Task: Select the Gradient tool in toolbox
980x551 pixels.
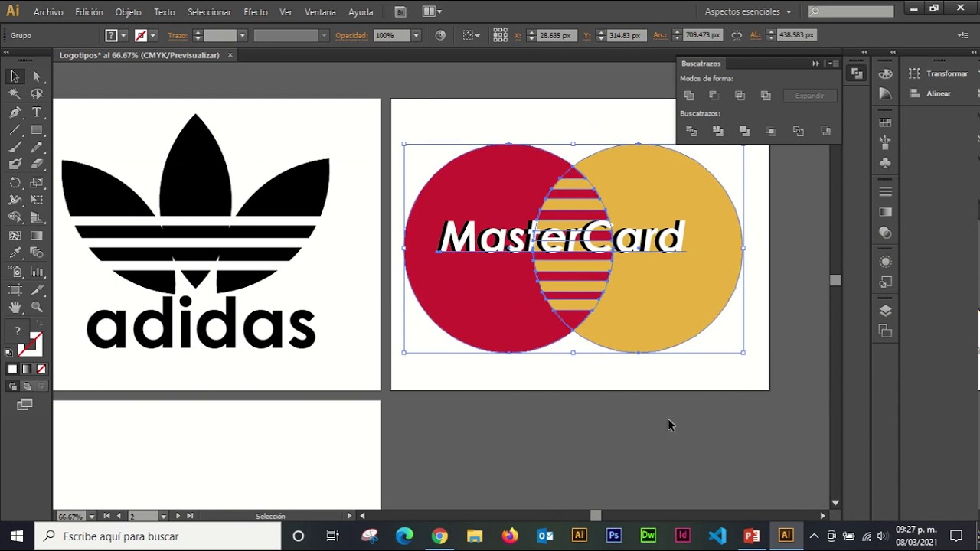Action: tap(36, 236)
